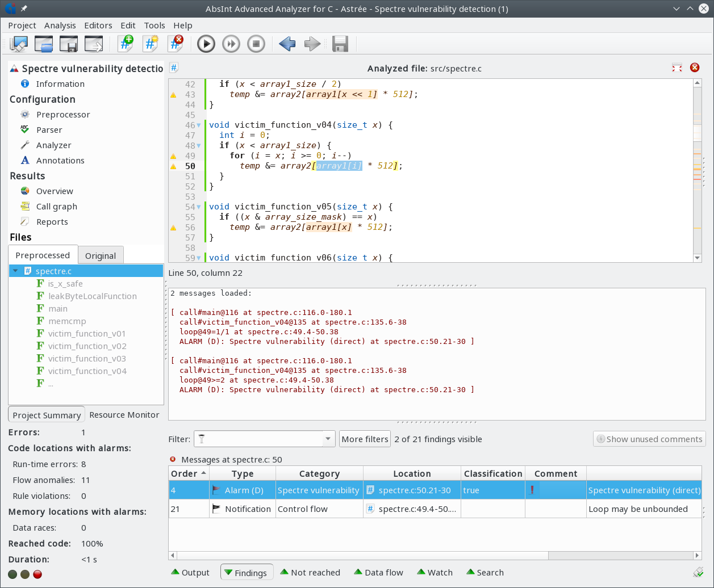
Task: Collapse the spectre.c tree node
Action: point(15,271)
